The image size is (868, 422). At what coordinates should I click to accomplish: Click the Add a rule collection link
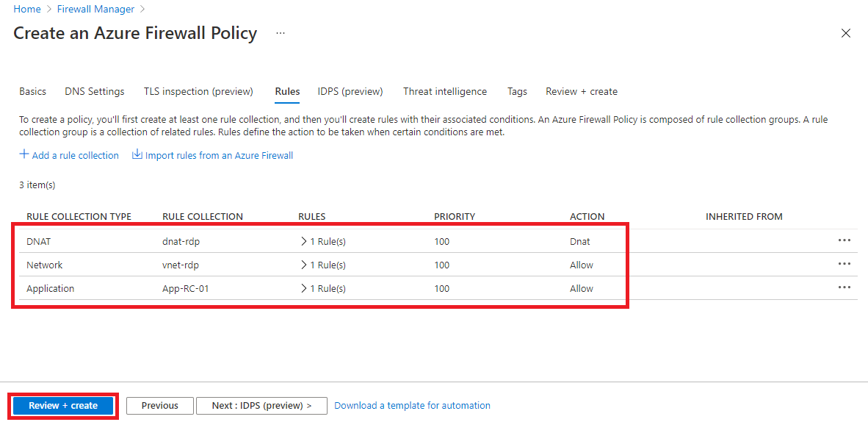coord(76,155)
